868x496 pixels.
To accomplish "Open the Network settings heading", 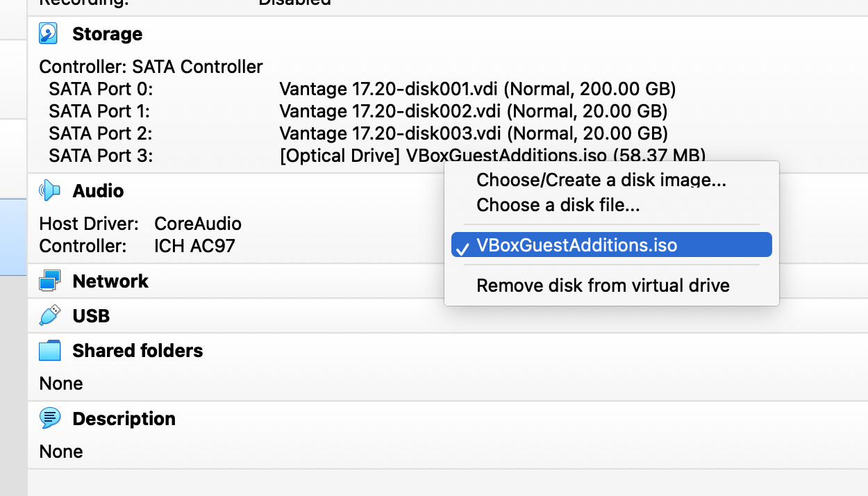I will [x=110, y=281].
